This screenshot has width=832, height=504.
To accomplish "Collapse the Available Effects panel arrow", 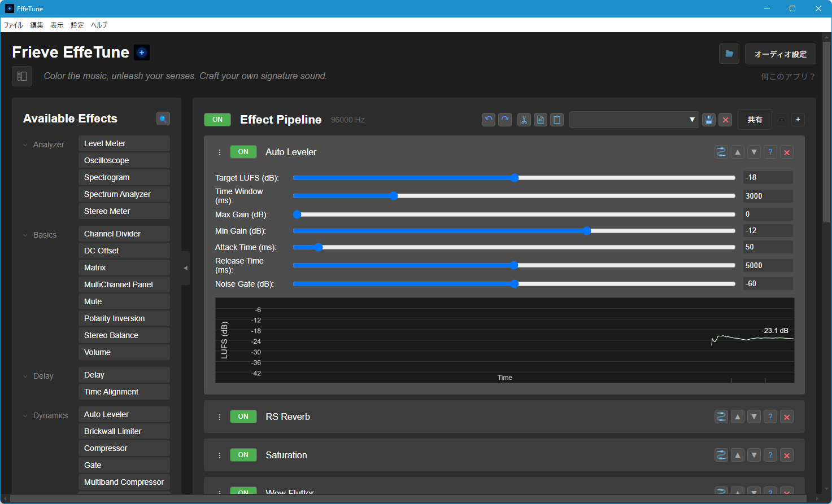I will [185, 268].
